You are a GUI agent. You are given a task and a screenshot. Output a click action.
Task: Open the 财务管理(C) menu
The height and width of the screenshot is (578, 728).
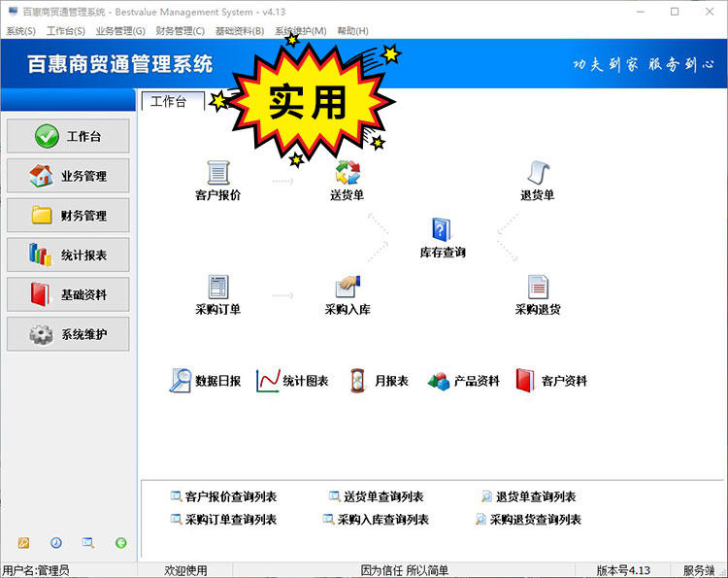pos(180,31)
